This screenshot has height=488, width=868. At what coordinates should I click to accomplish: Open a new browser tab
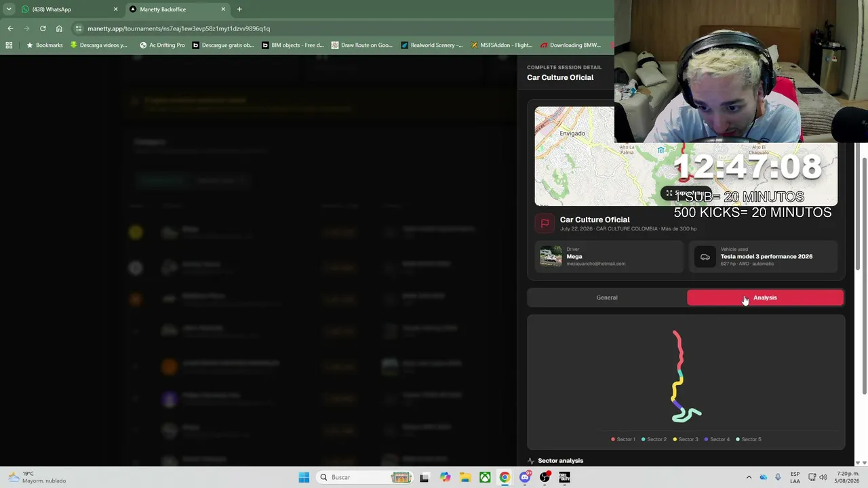point(239,9)
